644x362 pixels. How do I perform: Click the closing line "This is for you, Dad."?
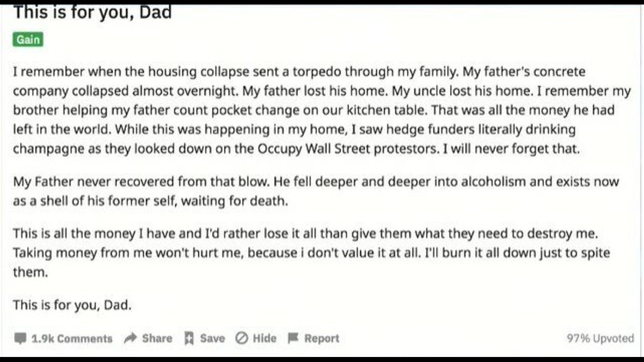(72, 305)
